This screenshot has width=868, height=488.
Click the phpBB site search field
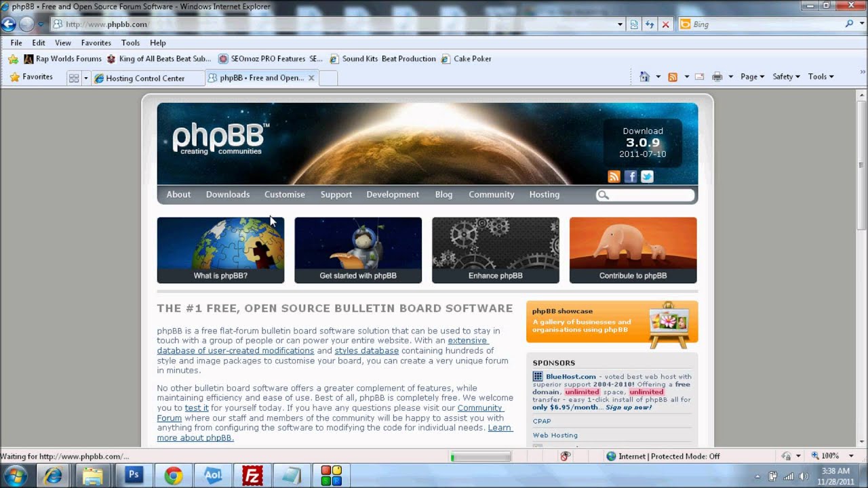(x=646, y=195)
